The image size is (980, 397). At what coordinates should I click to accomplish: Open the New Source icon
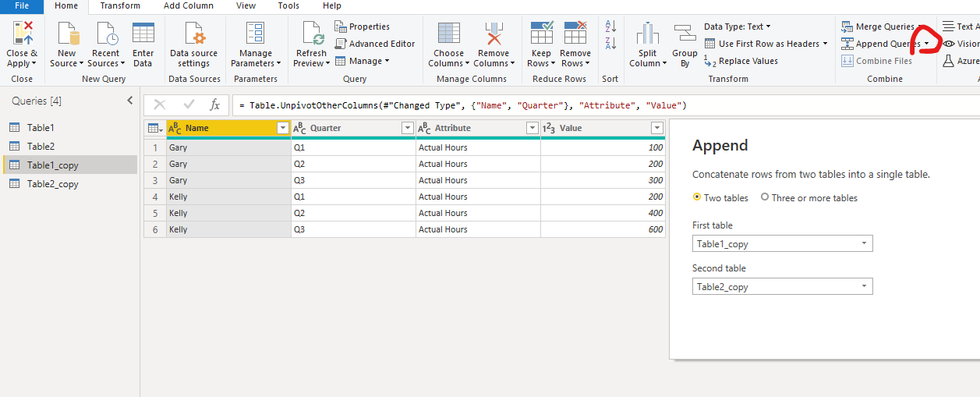point(67,34)
